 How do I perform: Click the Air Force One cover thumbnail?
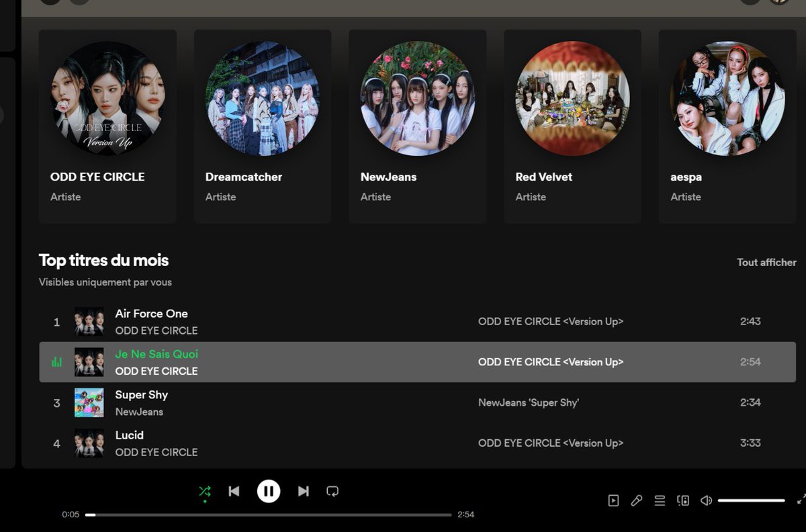pyautogui.click(x=89, y=322)
